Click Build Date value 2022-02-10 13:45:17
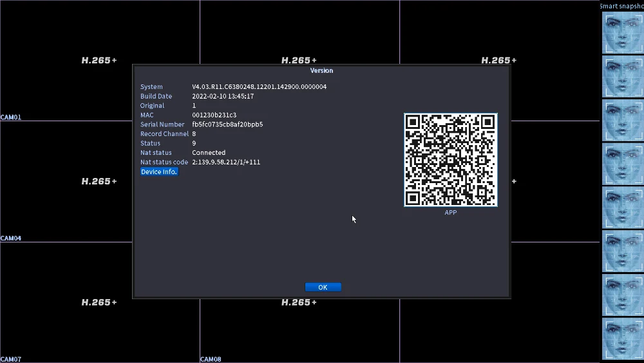 tap(223, 96)
